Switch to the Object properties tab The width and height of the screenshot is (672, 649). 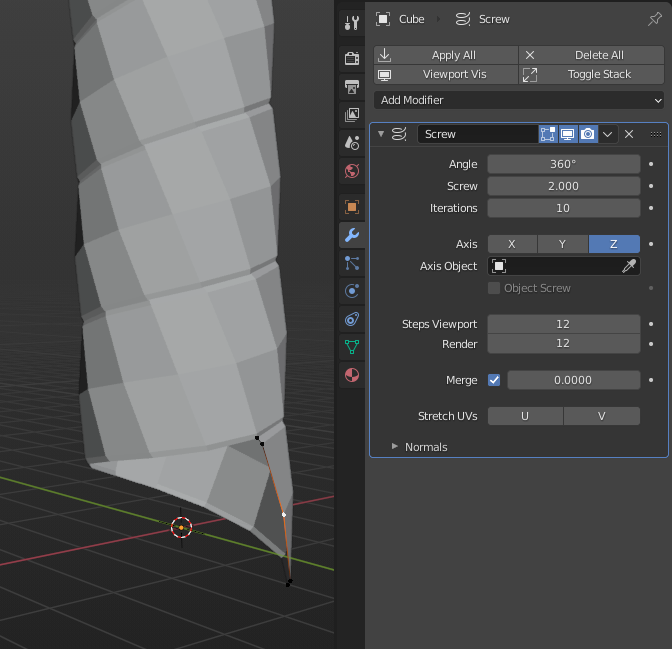point(351,207)
